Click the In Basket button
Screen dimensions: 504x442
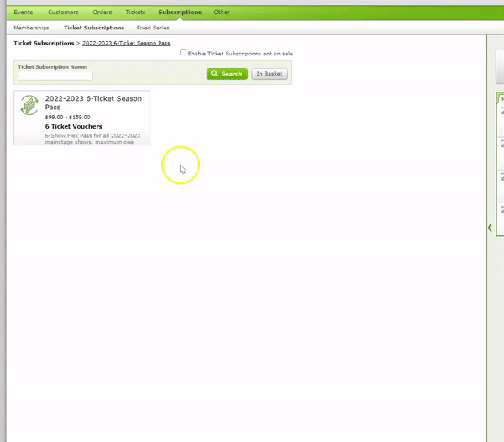pos(270,74)
